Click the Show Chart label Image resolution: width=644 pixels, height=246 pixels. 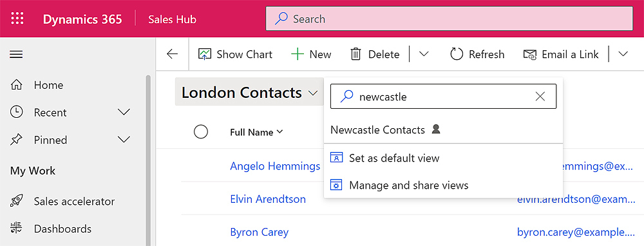(x=244, y=54)
